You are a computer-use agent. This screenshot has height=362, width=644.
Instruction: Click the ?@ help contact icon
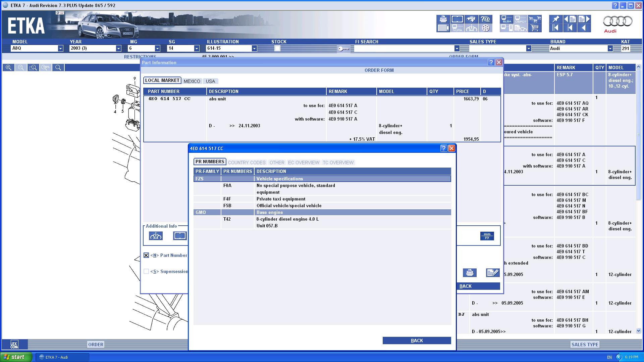485,19
